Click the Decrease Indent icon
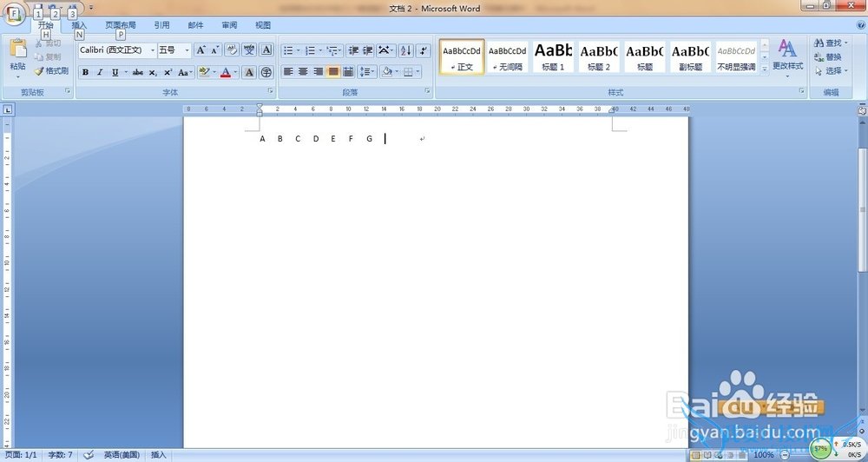This screenshot has width=868, height=462. (353, 50)
